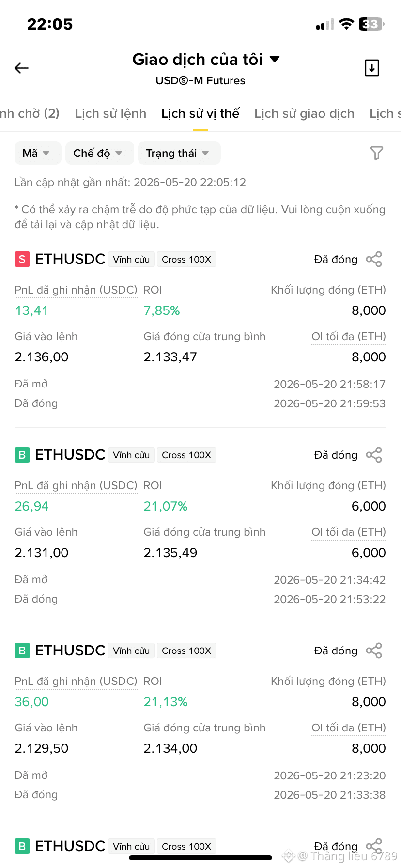The height and width of the screenshot is (868, 401).
Task: Tap the download export icon
Action: pyautogui.click(x=371, y=68)
